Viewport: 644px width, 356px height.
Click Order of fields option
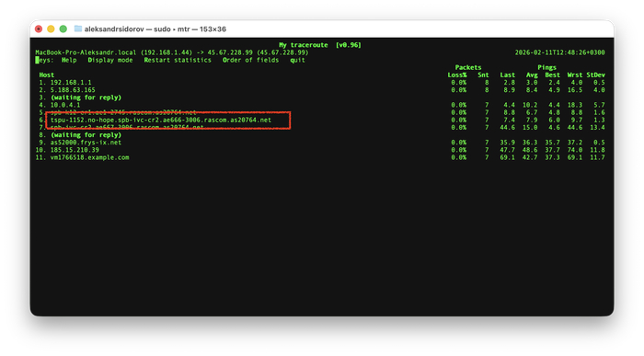[x=250, y=60]
